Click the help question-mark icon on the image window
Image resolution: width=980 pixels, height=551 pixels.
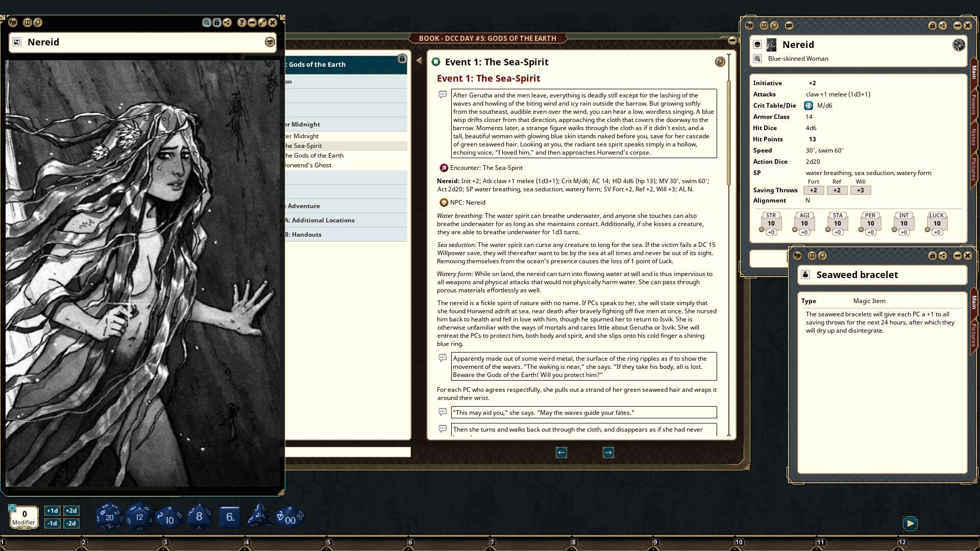[240, 22]
